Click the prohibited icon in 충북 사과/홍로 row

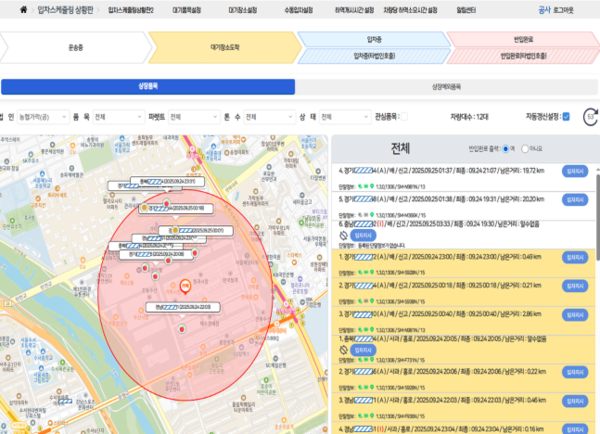(x=344, y=351)
